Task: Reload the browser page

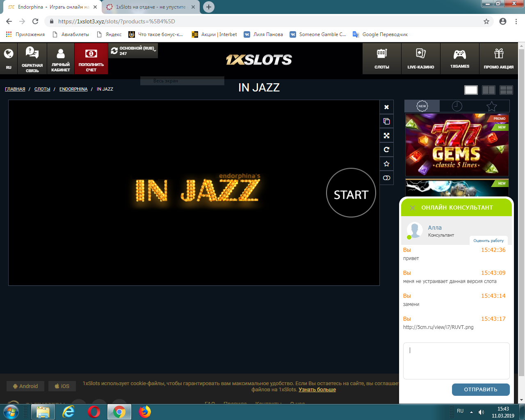Action: [x=35, y=21]
